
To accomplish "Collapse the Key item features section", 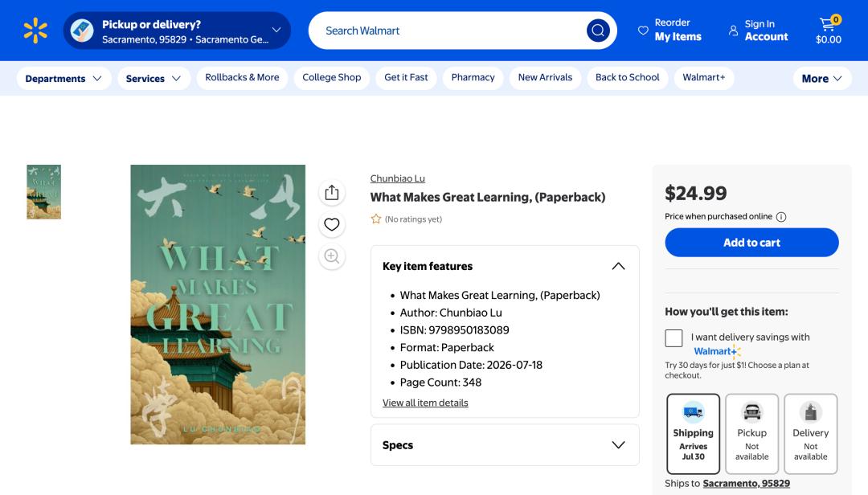I will [618, 266].
